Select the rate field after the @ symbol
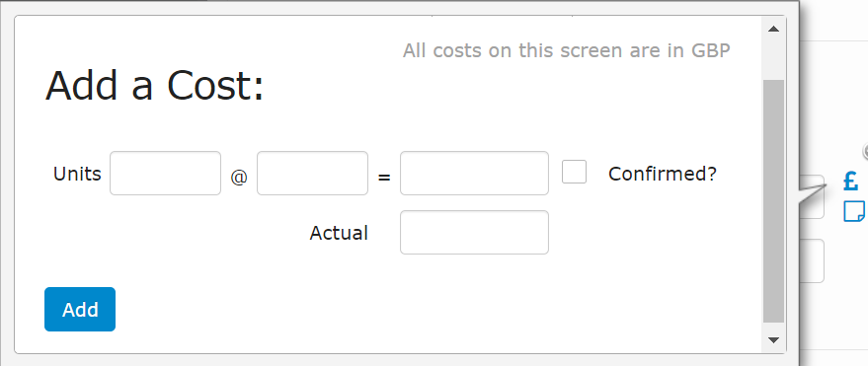Image resolution: width=868 pixels, height=366 pixels. click(312, 173)
